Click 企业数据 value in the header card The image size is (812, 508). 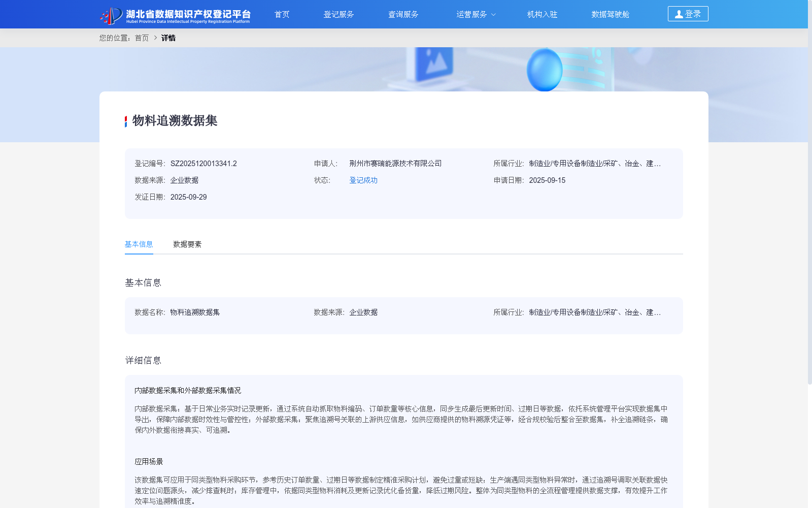pyautogui.click(x=184, y=180)
